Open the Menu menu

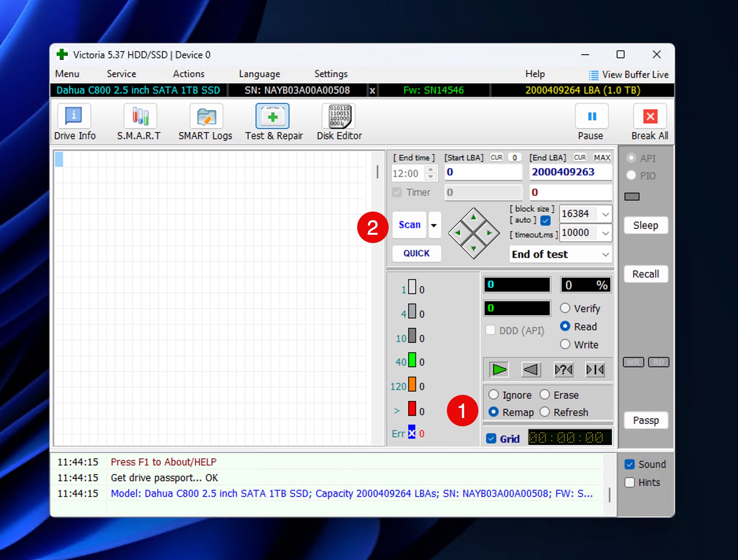pos(67,74)
